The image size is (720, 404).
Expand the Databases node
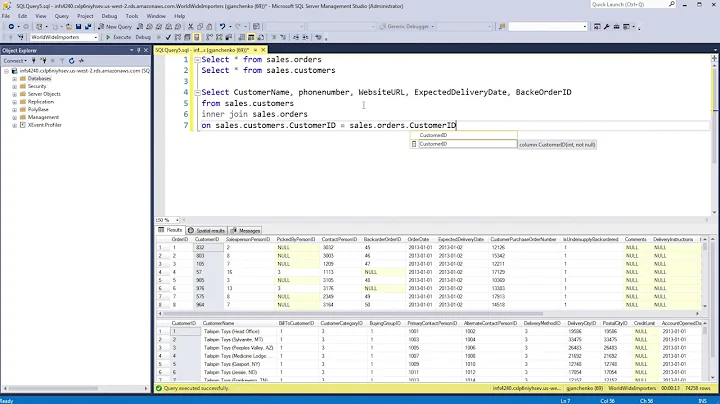tap(14, 79)
